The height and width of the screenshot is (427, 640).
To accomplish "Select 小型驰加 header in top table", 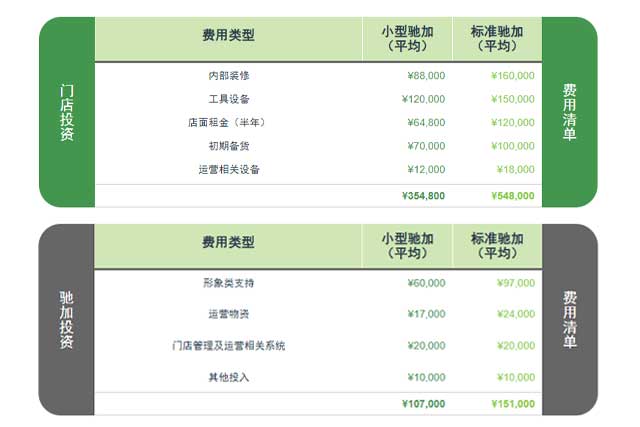I will pyautogui.click(x=407, y=39).
